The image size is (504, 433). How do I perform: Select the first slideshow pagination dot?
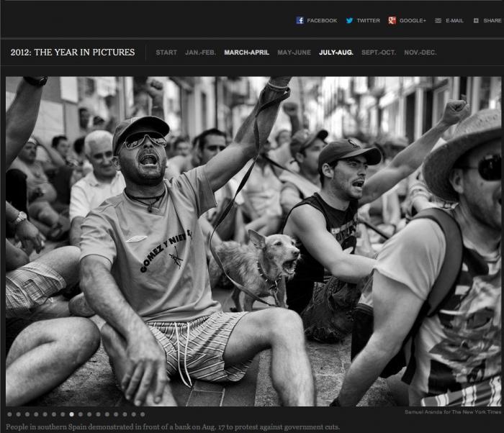click(x=9, y=414)
